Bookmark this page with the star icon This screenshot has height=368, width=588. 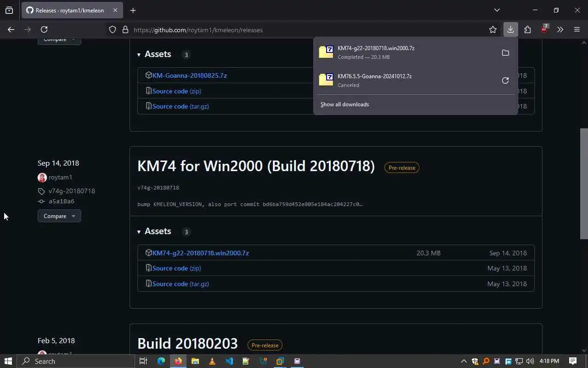(493, 29)
